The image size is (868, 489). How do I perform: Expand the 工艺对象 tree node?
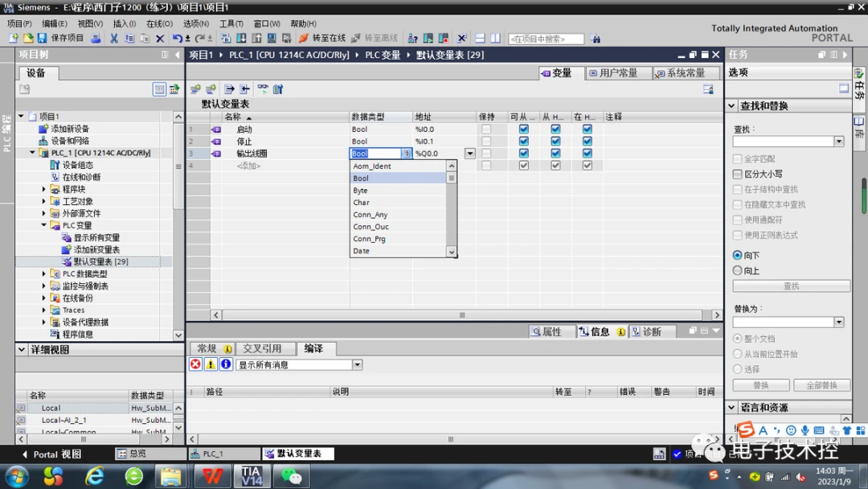pyautogui.click(x=43, y=202)
